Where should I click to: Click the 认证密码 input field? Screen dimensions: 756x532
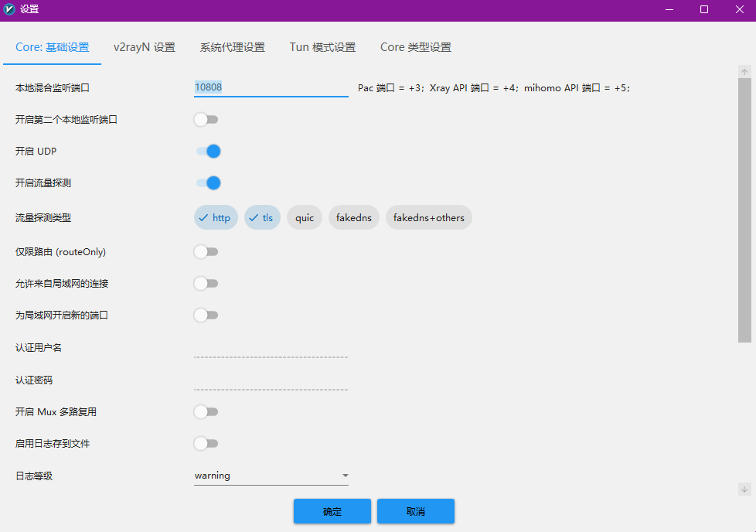point(271,380)
